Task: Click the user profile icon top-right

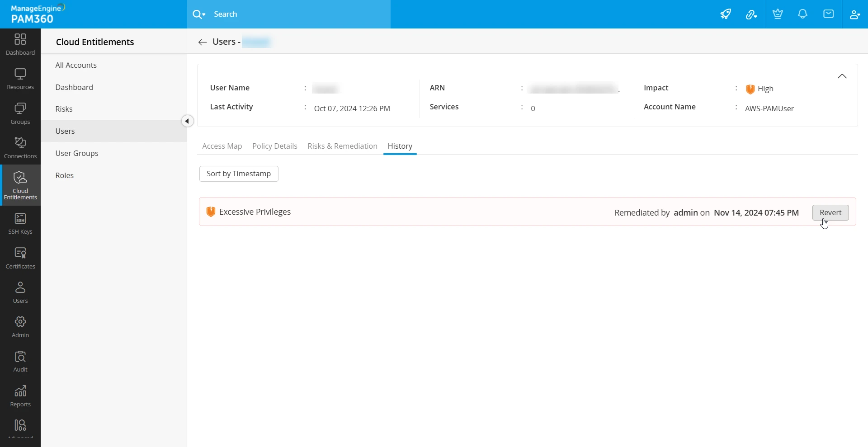Action: coord(854,14)
